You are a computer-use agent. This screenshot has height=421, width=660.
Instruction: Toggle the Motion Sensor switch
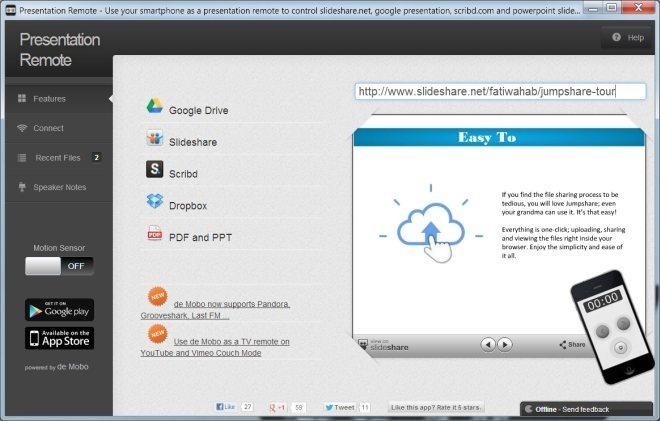59,266
